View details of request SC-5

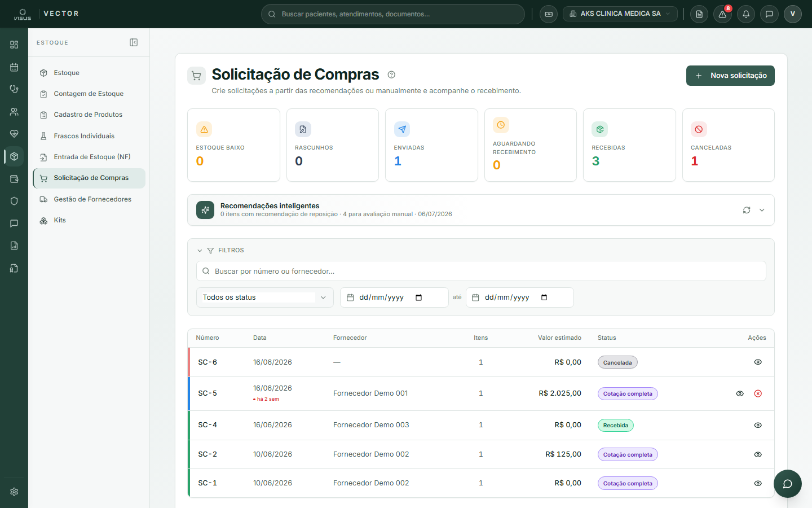[740, 393]
